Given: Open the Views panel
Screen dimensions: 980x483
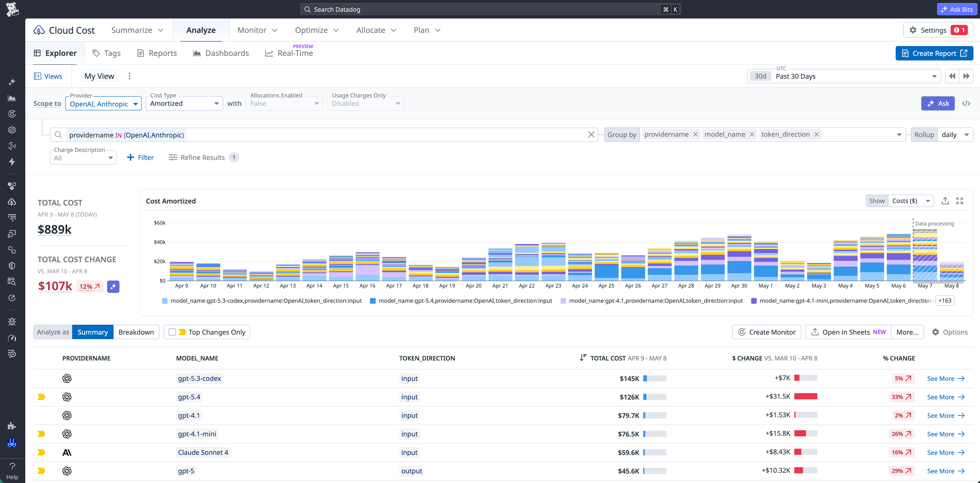Looking at the screenshot, I should pos(48,76).
